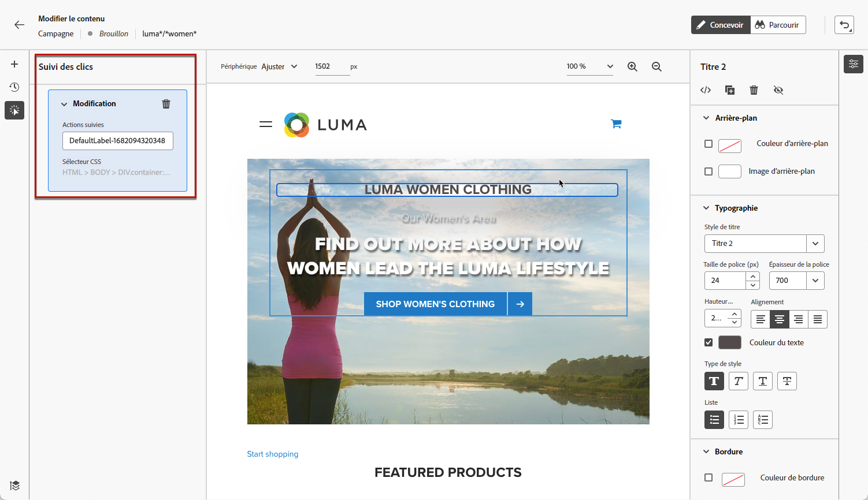This screenshot has height=500, width=868.
Task: Apply bulleted list format
Action: click(714, 420)
